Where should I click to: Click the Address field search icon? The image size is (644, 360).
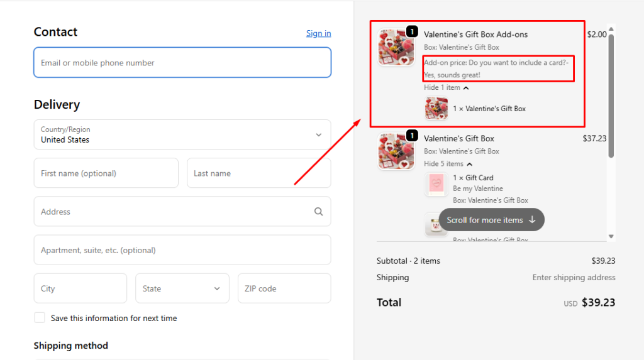[318, 212]
